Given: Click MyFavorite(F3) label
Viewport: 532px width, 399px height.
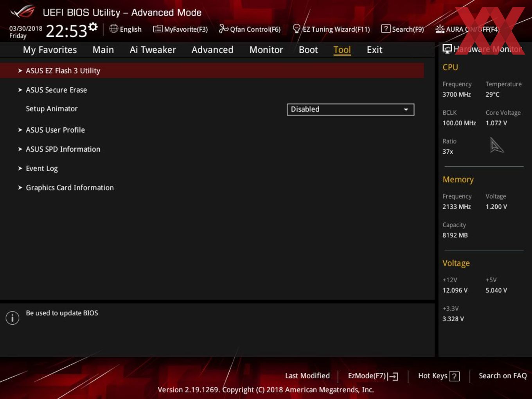Looking at the screenshot, I should 186,29.
